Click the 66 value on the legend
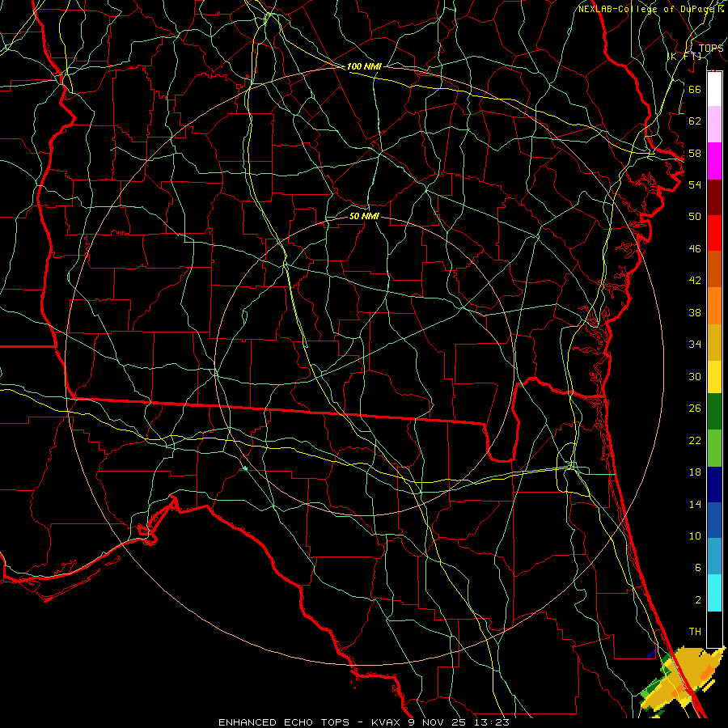The image size is (728, 728). point(695,89)
